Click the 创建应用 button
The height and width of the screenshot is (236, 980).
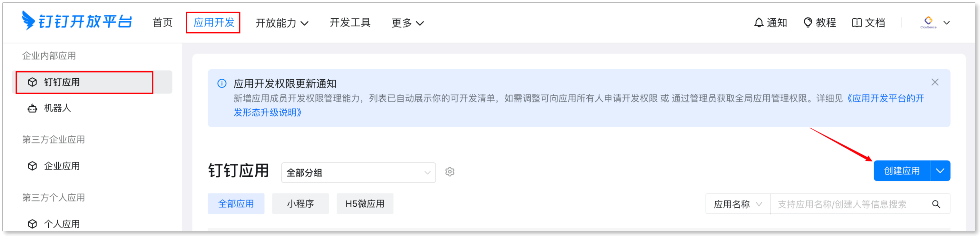tap(901, 171)
